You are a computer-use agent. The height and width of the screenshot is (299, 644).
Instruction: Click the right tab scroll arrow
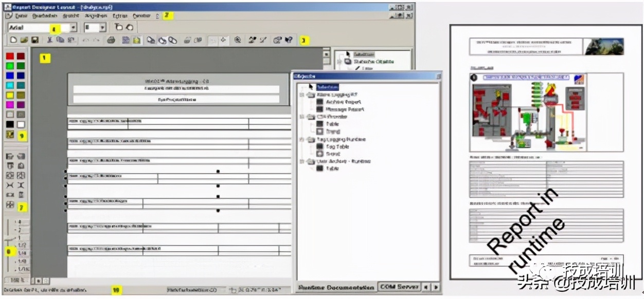pos(436,287)
